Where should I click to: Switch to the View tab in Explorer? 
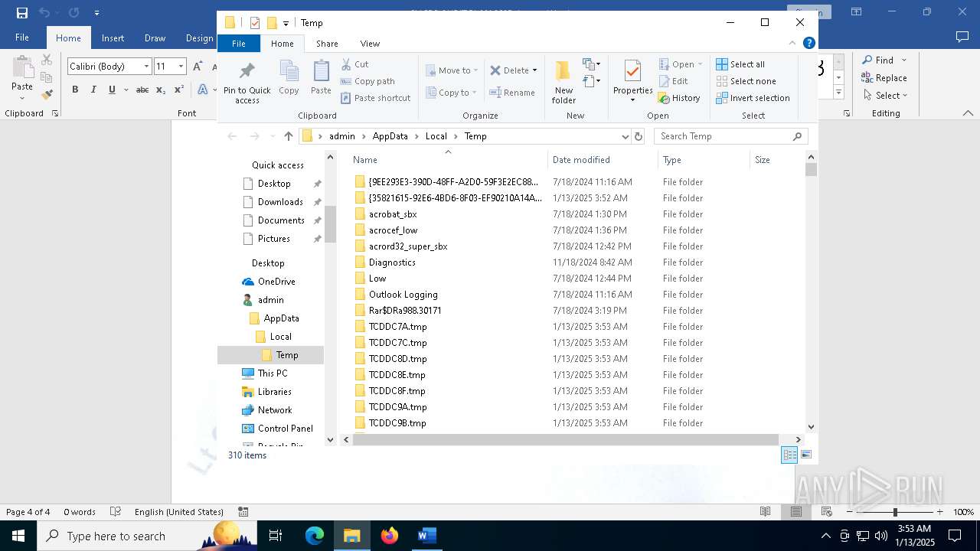pos(370,44)
